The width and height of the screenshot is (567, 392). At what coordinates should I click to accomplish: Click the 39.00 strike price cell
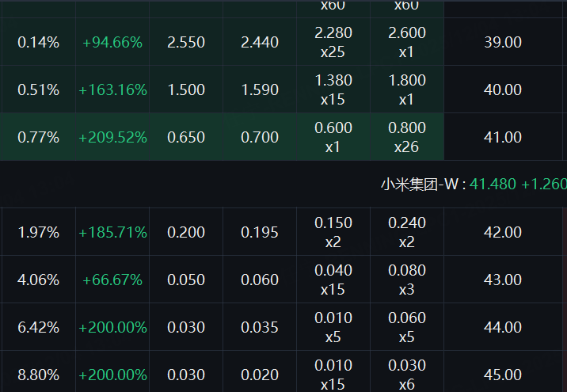tap(502, 42)
